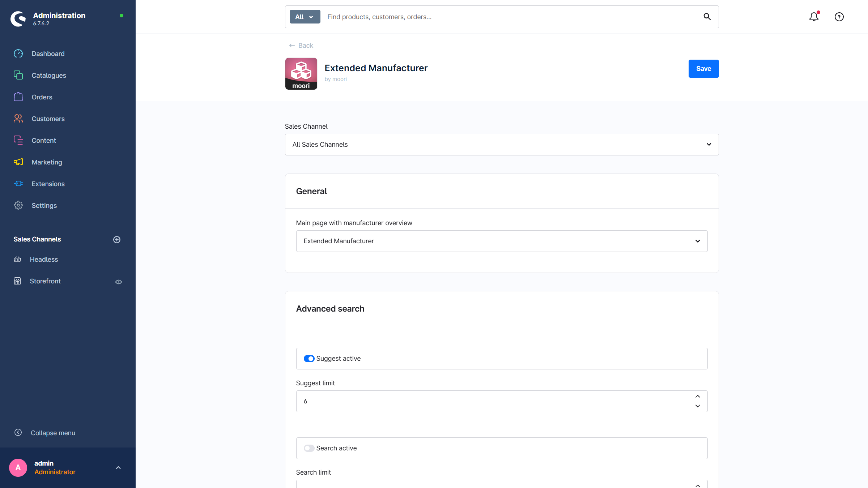868x488 pixels.
Task: Increase Suggest limit with the up arrow
Action: pos(697,397)
